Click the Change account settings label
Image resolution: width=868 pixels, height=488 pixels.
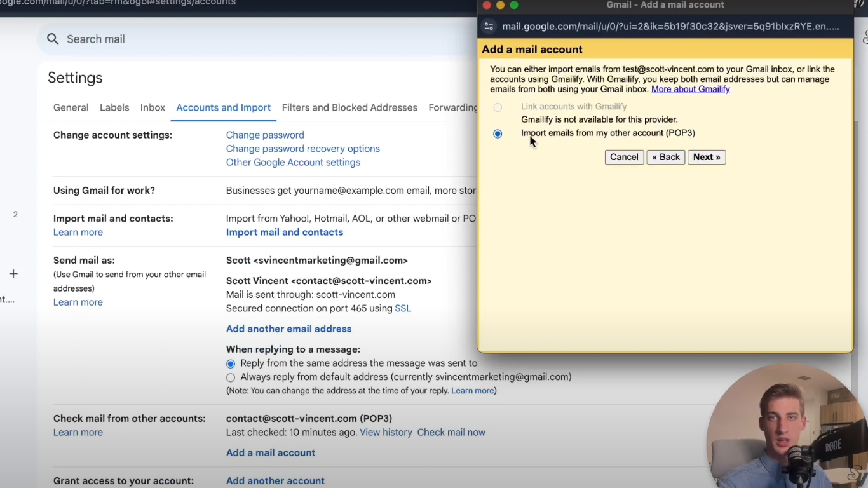(x=112, y=135)
